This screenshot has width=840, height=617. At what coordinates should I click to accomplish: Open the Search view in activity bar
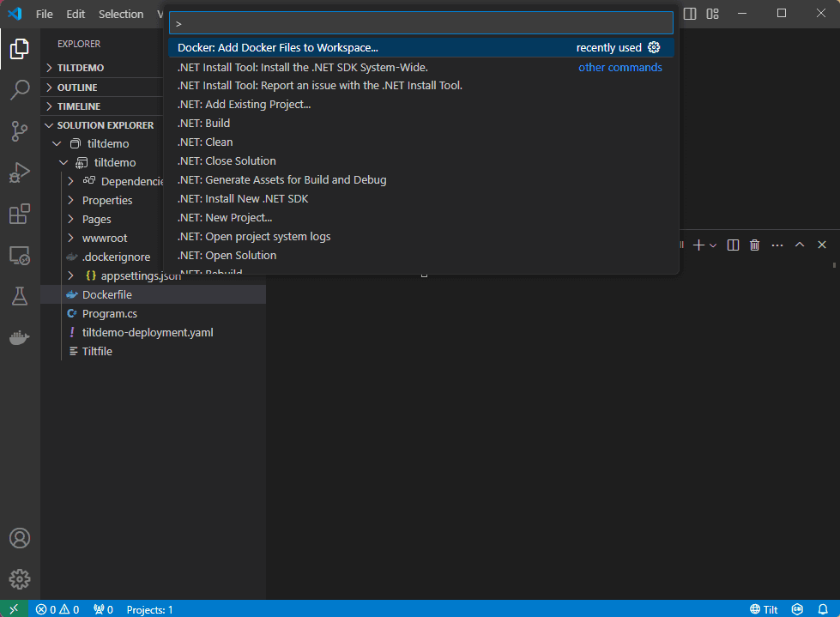tap(19, 90)
